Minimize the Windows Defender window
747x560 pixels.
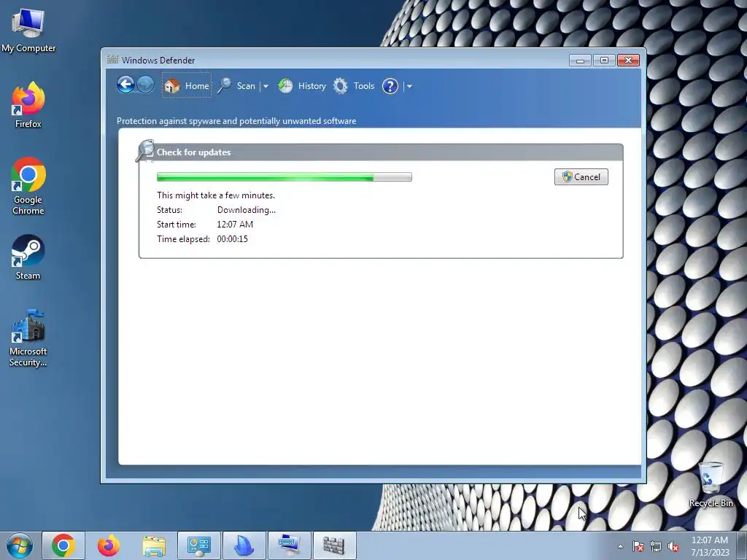coord(580,60)
